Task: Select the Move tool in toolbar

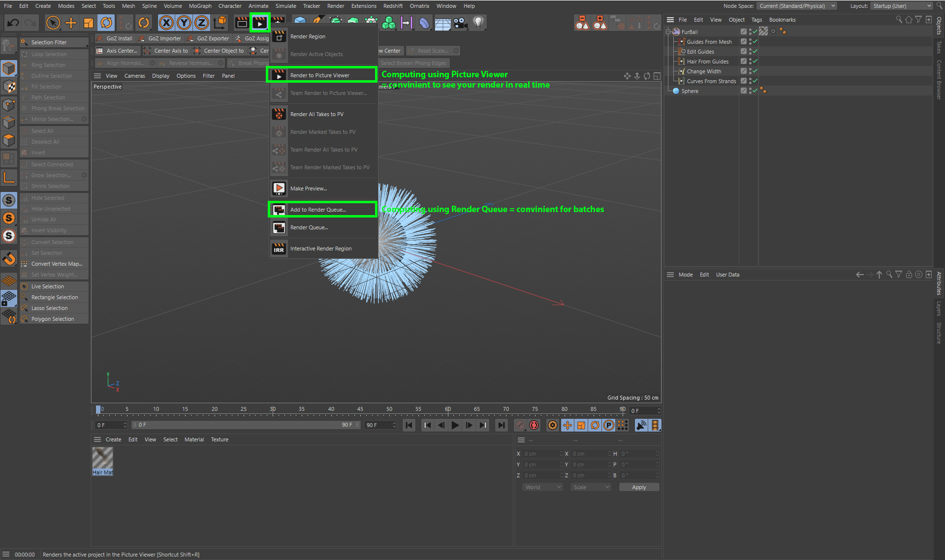Action: pos(71,23)
